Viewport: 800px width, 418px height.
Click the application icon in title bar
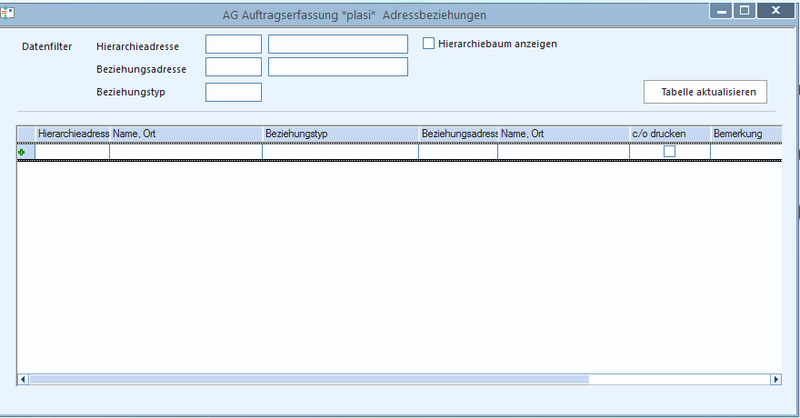[7, 13]
